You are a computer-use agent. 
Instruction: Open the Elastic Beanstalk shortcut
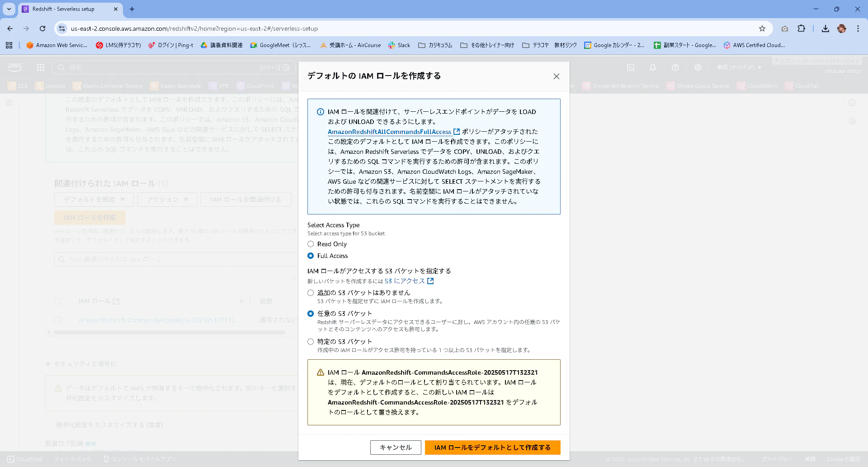(175, 86)
